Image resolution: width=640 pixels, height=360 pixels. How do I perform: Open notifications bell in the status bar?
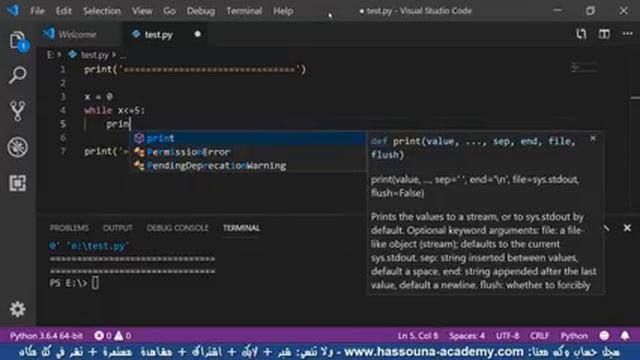pyautogui.click(x=625, y=336)
